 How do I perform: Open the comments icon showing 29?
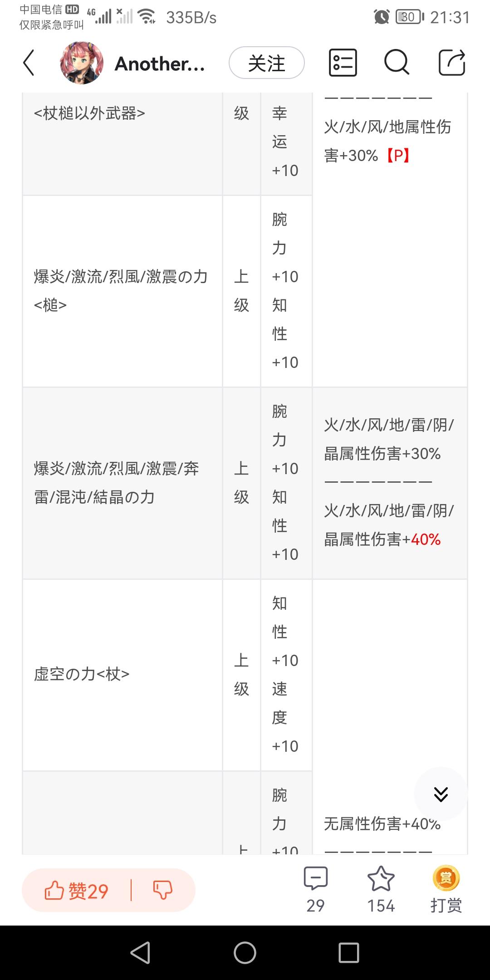coord(315,890)
